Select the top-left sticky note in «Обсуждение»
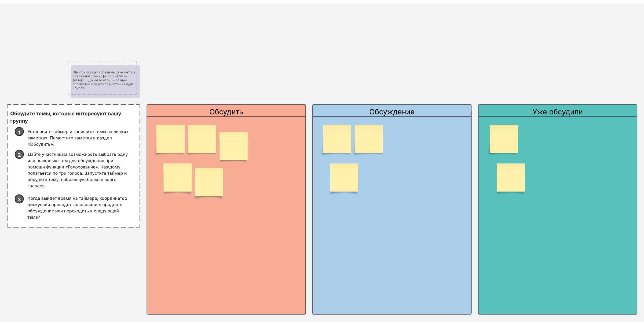The height and width of the screenshot is (325, 644). pos(337,139)
